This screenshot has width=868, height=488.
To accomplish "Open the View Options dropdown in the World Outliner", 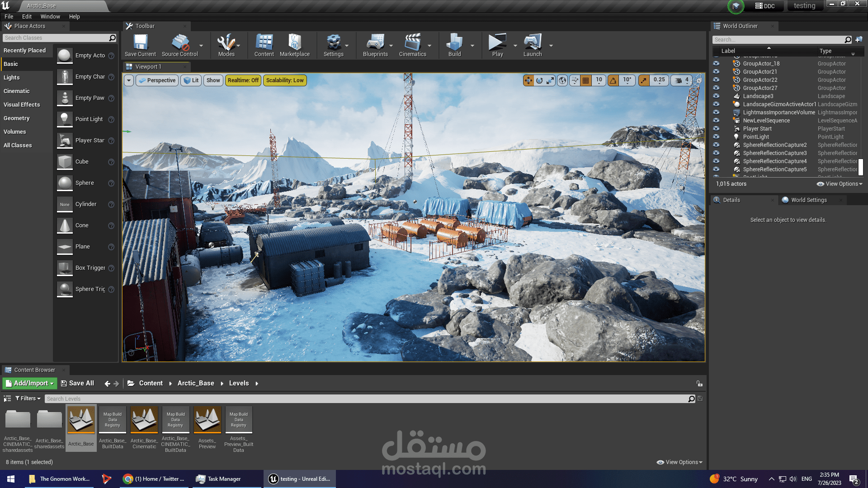I will [840, 184].
